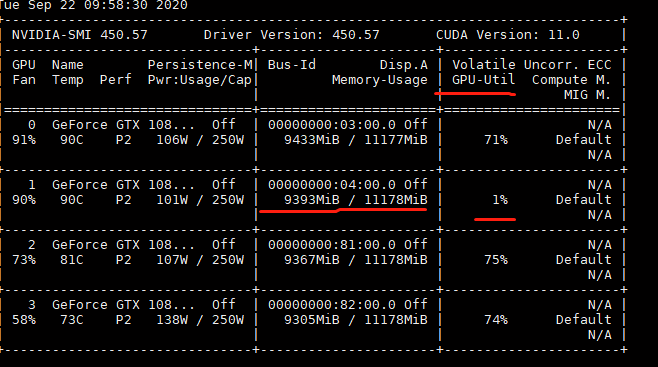Click the GPU-Util header
The width and height of the screenshot is (658, 367).
(483, 80)
